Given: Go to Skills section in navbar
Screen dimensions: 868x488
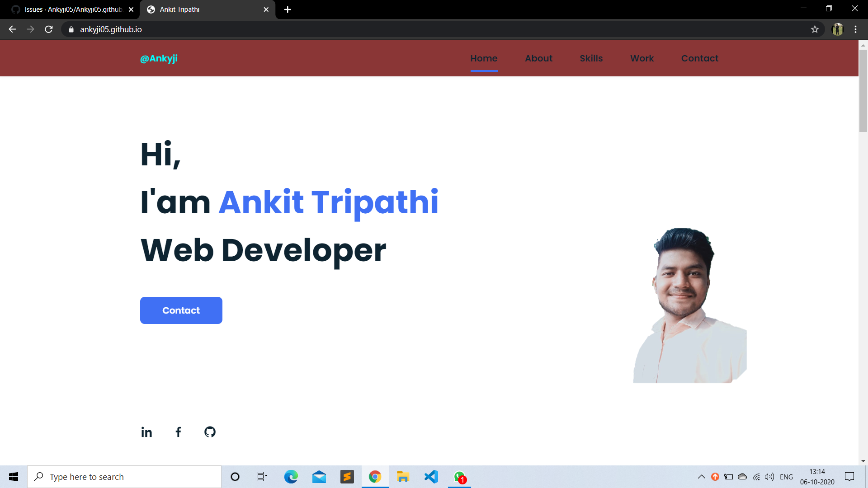Looking at the screenshot, I should (x=591, y=58).
